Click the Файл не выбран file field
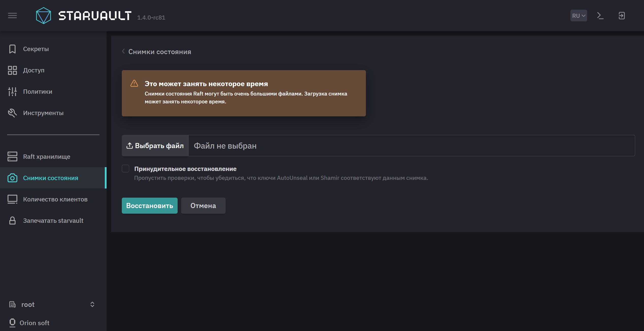Screen dimensions: 644x331 (x=412, y=146)
